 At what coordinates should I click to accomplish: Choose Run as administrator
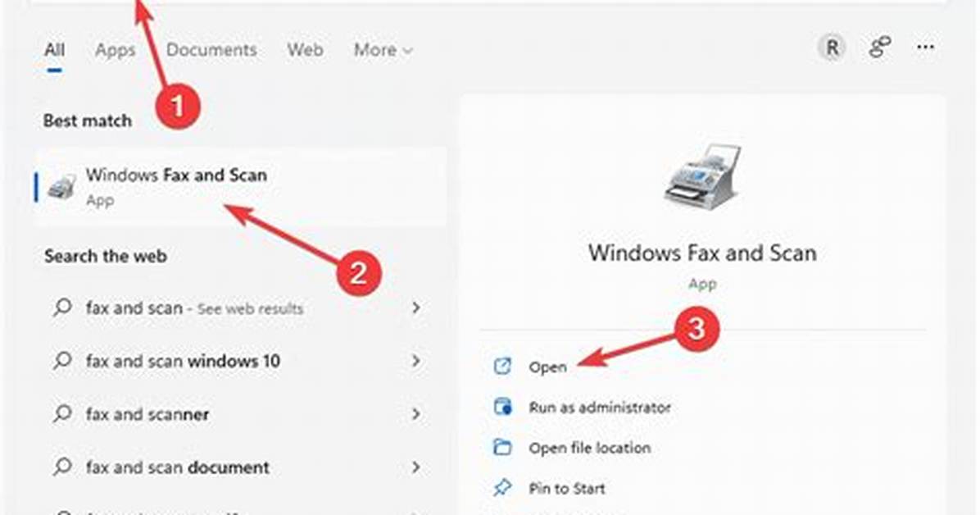point(599,408)
